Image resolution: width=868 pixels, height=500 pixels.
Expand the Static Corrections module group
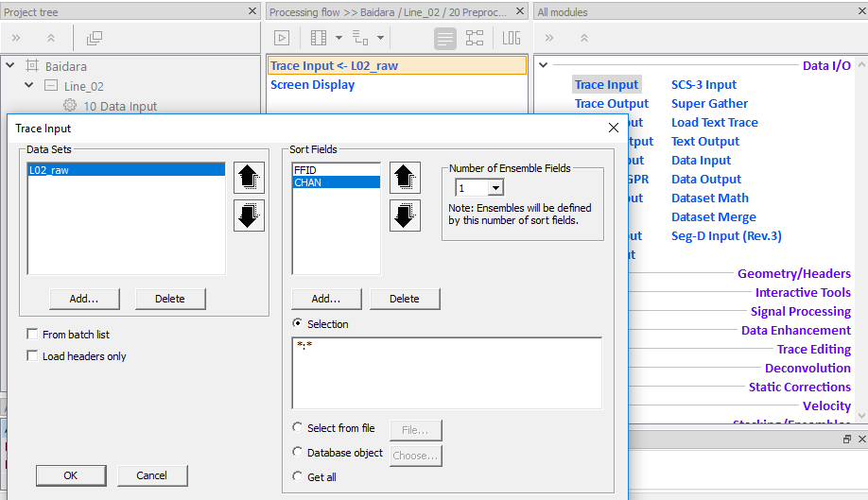[799, 387]
